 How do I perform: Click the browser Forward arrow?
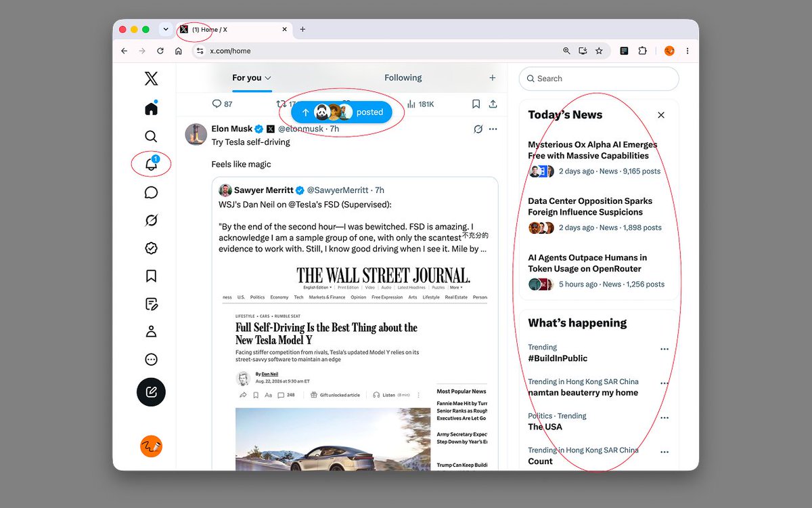pos(142,51)
